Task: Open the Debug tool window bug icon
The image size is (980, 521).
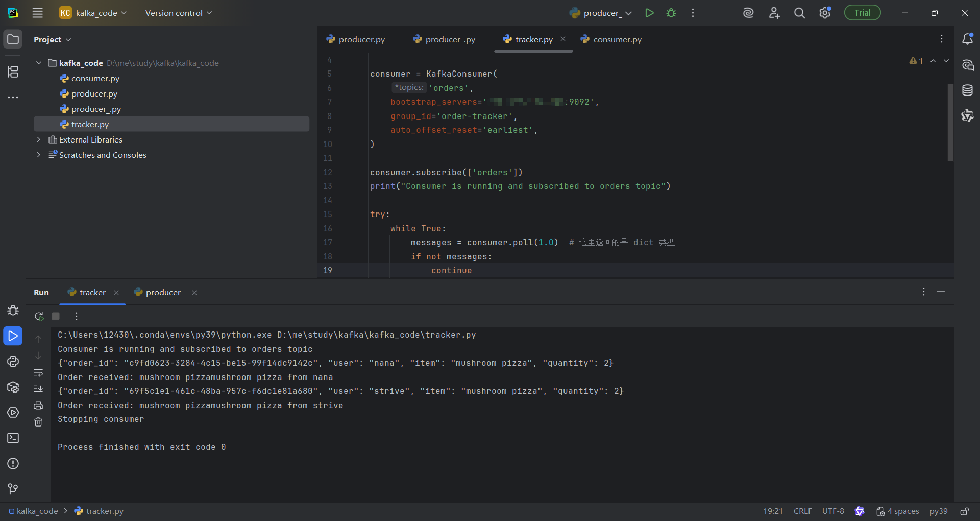Action: click(x=13, y=311)
